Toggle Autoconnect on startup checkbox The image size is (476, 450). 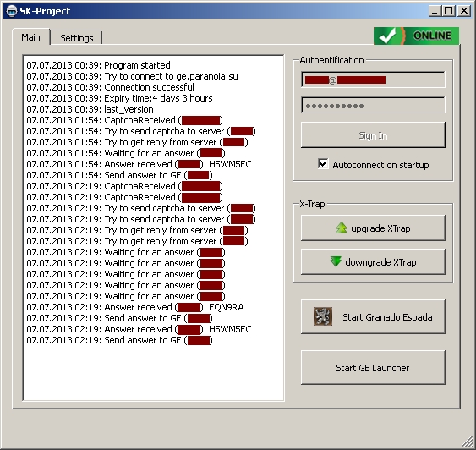[323, 163]
